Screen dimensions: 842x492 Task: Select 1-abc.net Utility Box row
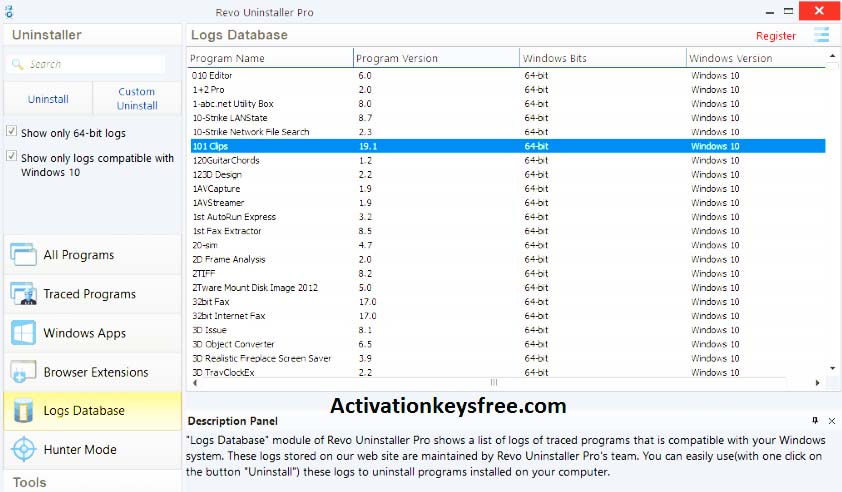(x=508, y=104)
